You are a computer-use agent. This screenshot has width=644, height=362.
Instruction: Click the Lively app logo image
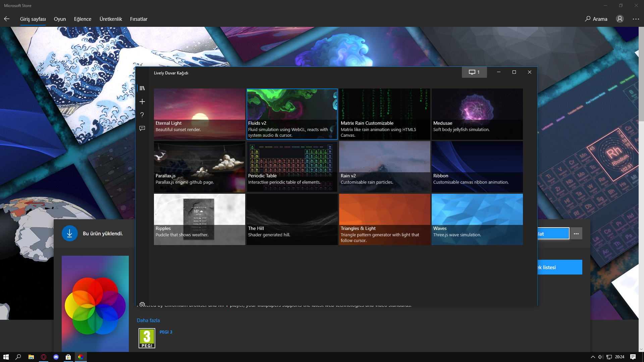point(95,304)
